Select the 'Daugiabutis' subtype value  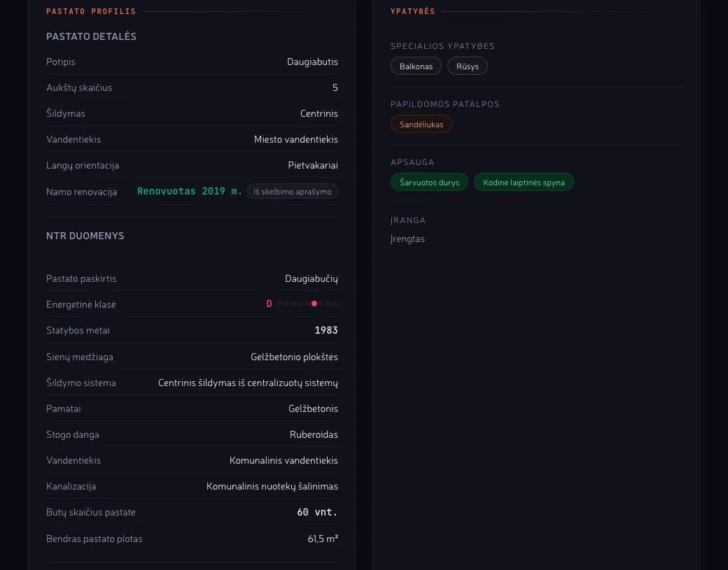(x=312, y=62)
